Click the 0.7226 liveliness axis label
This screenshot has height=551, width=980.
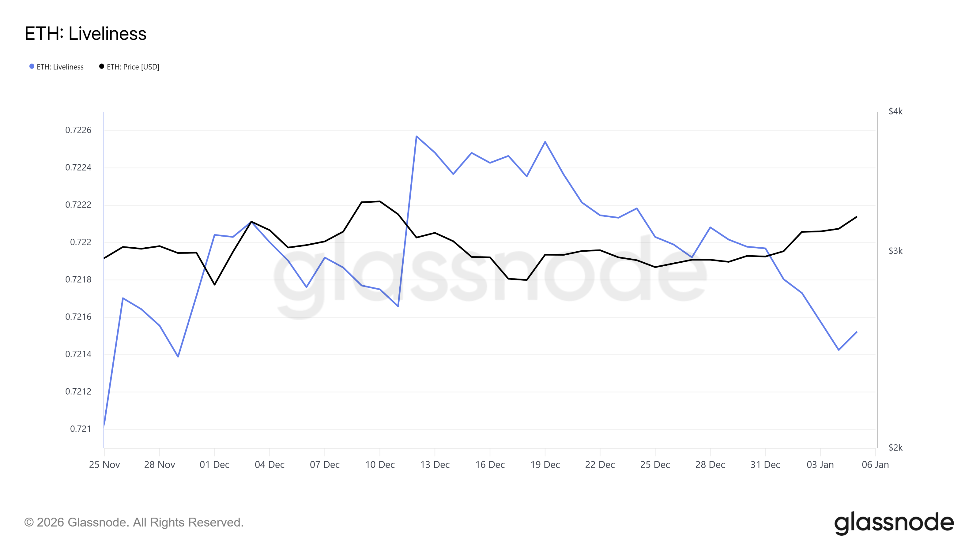[78, 130]
